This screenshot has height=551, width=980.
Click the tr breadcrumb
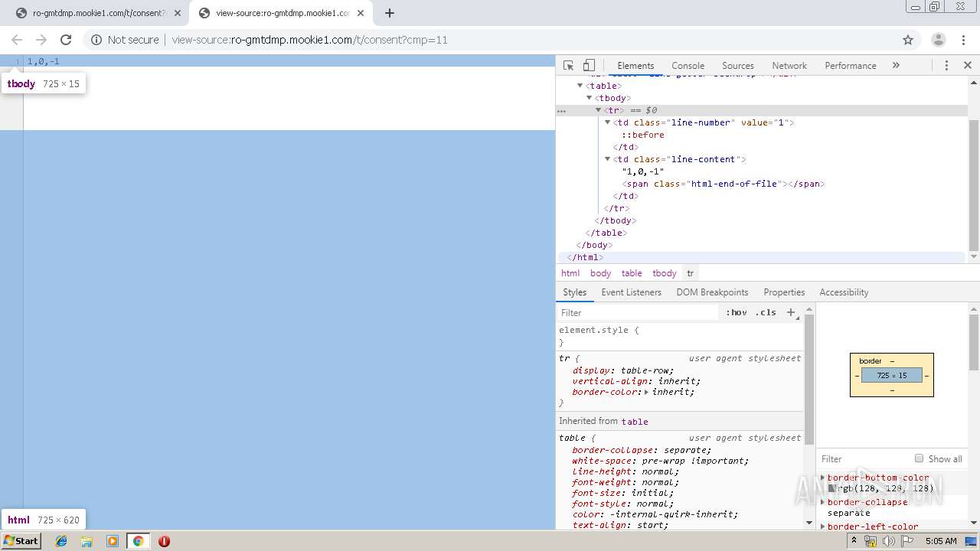click(690, 273)
